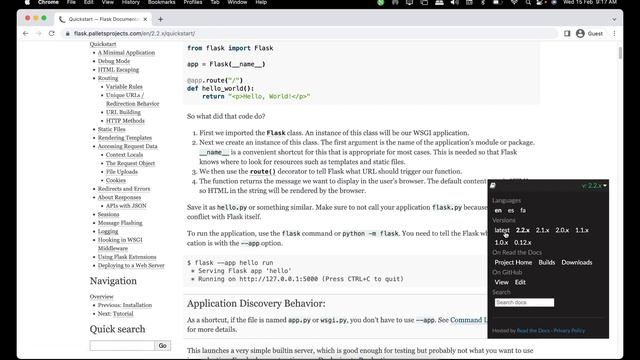640x360 pixels.
Task: Select version 2.1.x
Action: tap(542, 230)
